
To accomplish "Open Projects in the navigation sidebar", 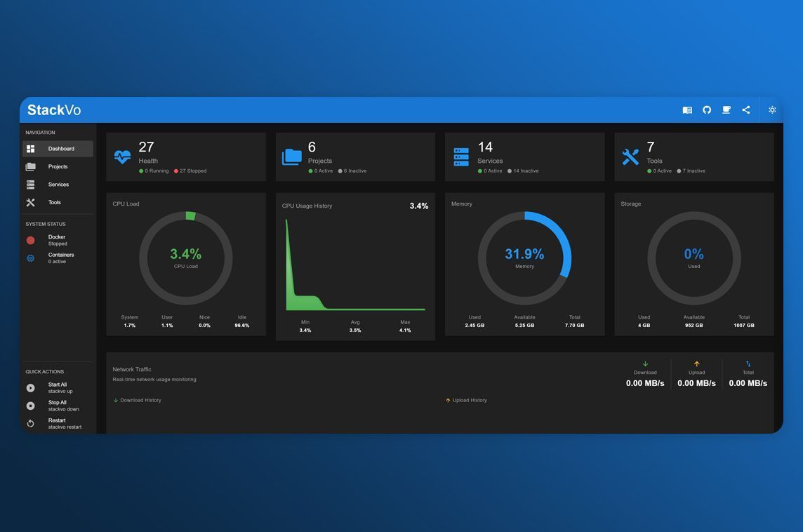I will pyautogui.click(x=58, y=167).
